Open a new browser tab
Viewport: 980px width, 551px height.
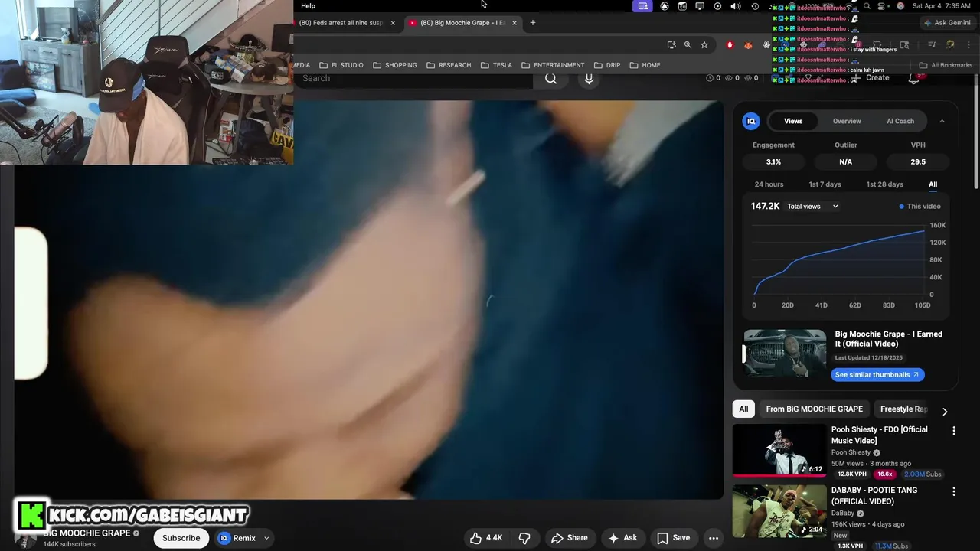[533, 23]
